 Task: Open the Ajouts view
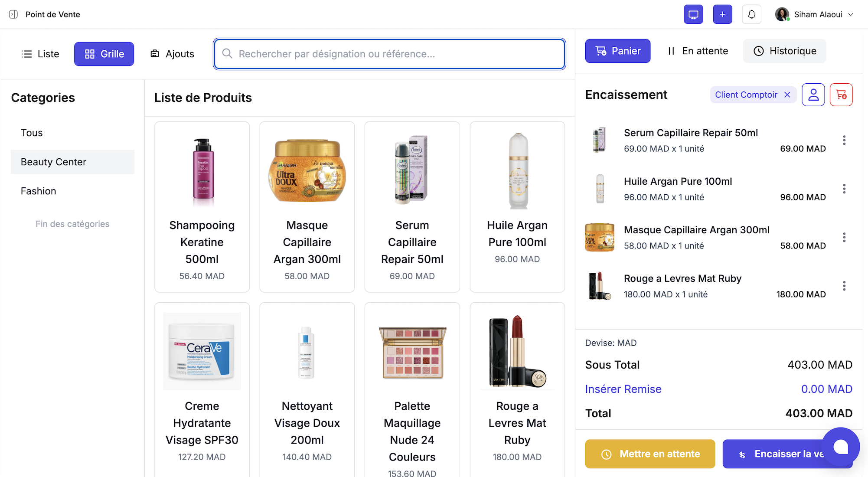pos(172,54)
